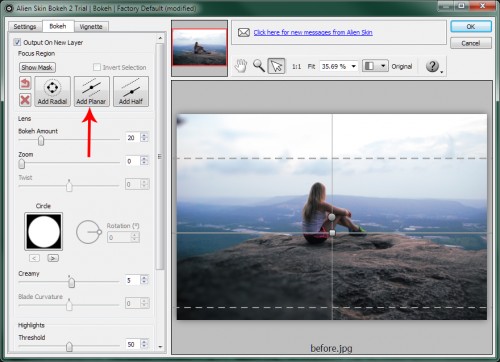This screenshot has width=500, height=362.
Task: Add a Radial focus region
Action: pos(52,91)
